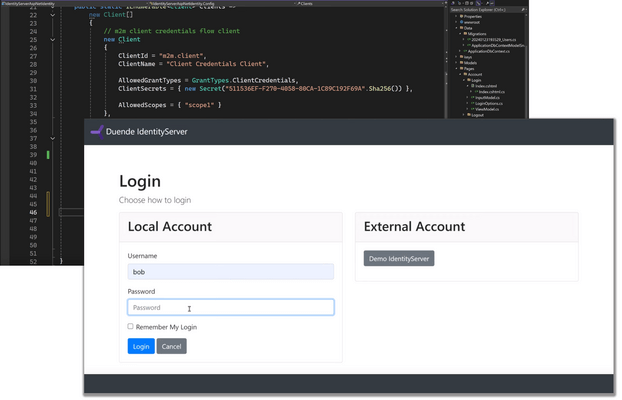Expand the Models folder in Solution Explorer
Viewport: 622px width, 400px height.
457,63
